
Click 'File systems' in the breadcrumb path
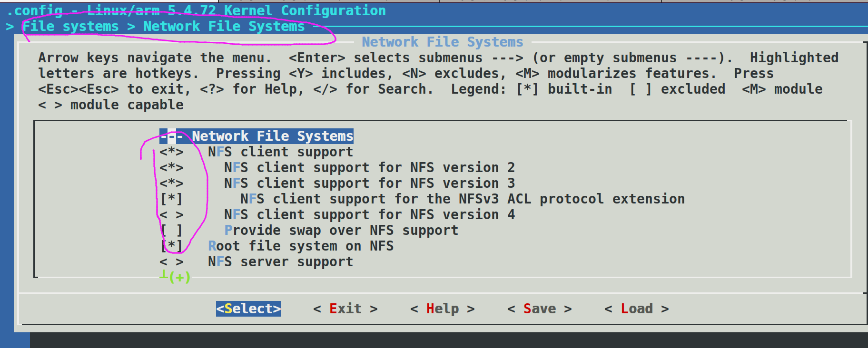[70, 27]
